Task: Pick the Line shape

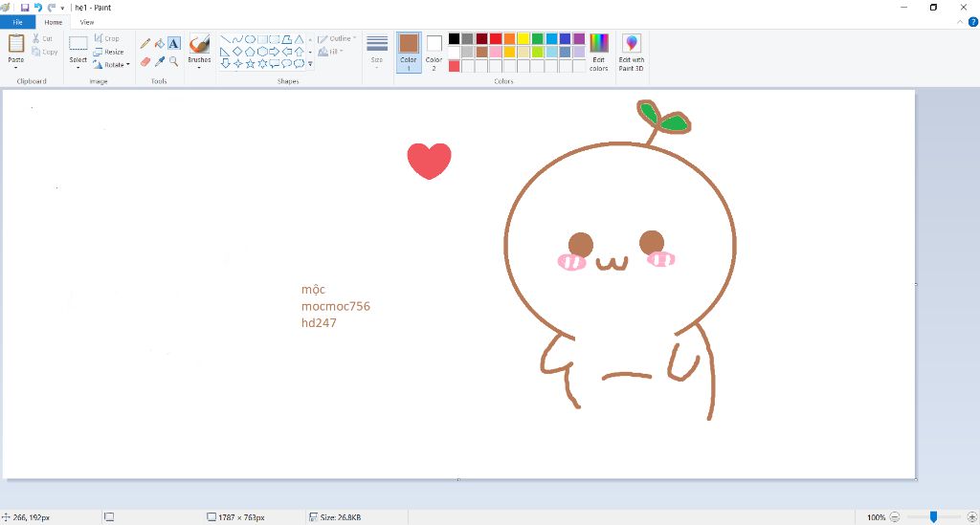Action: pyautogui.click(x=225, y=39)
